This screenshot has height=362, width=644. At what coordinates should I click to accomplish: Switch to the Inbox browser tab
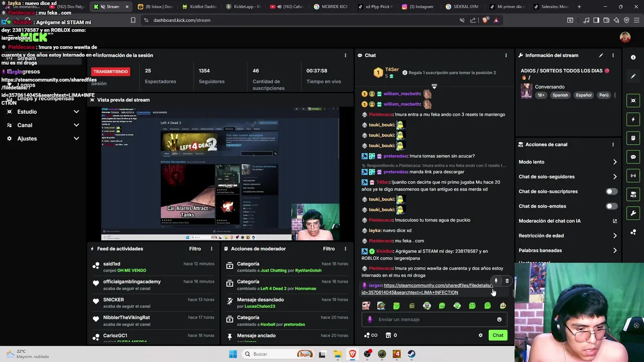[155, 7]
